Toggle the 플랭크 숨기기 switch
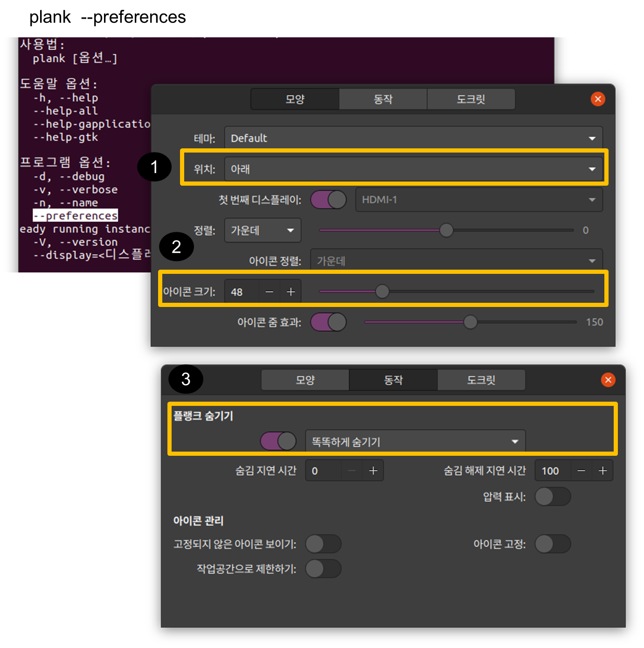This screenshot has width=644, height=648. [x=278, y=441]
